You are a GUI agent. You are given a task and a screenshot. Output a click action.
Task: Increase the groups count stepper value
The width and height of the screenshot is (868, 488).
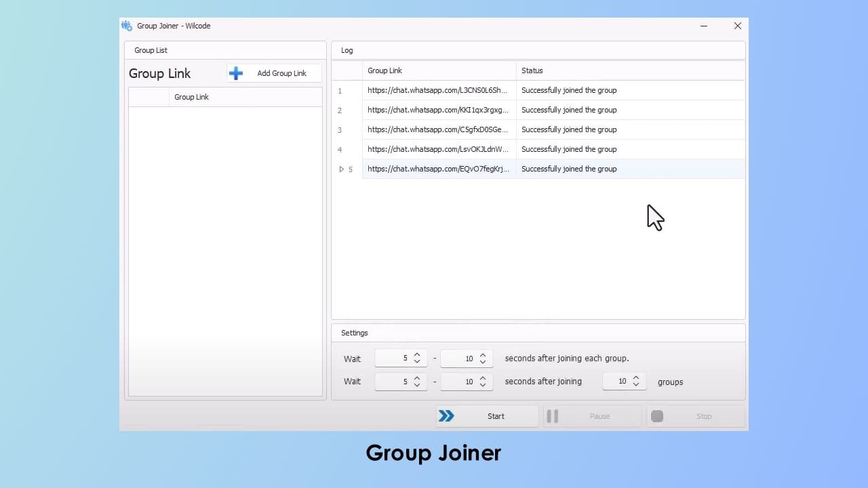[x=636, y=378]
